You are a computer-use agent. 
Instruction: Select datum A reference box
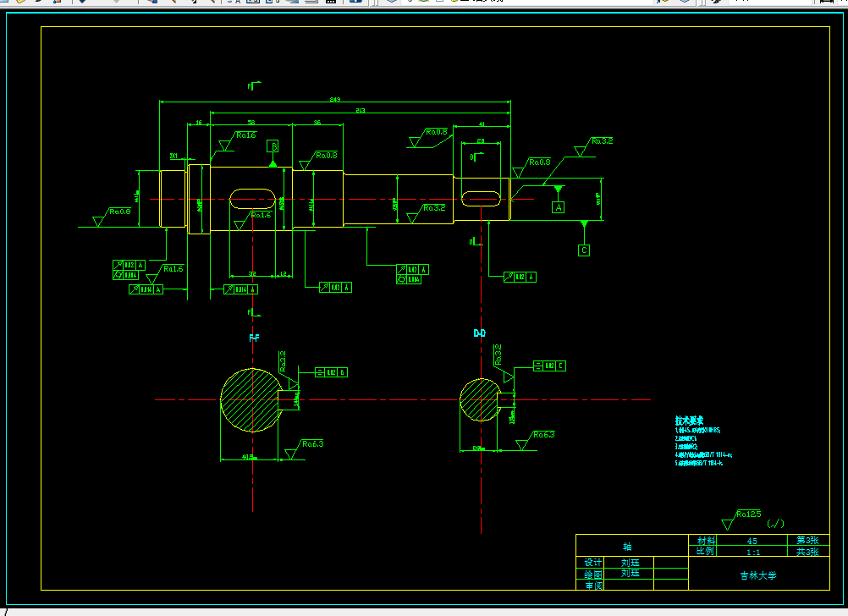click(x=558, y=207)
